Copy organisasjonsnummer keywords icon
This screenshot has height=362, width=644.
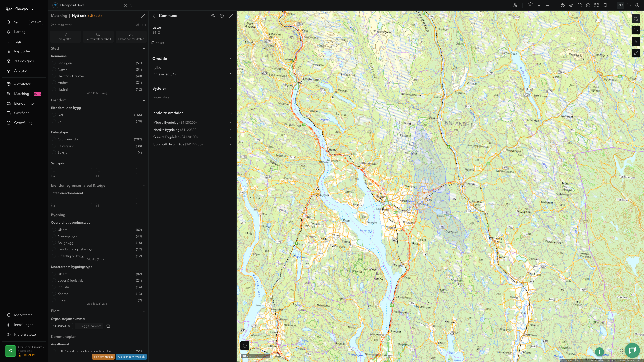(x=108, y=326)
